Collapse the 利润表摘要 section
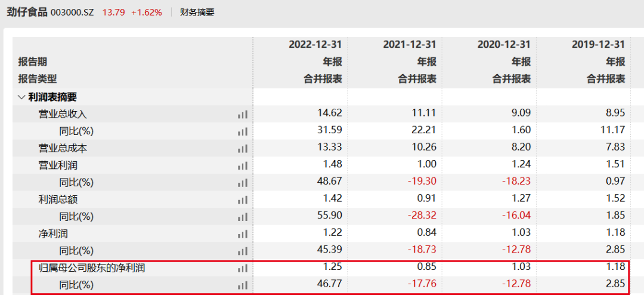Viewport: 644px width, 295px height. point(21,97)
